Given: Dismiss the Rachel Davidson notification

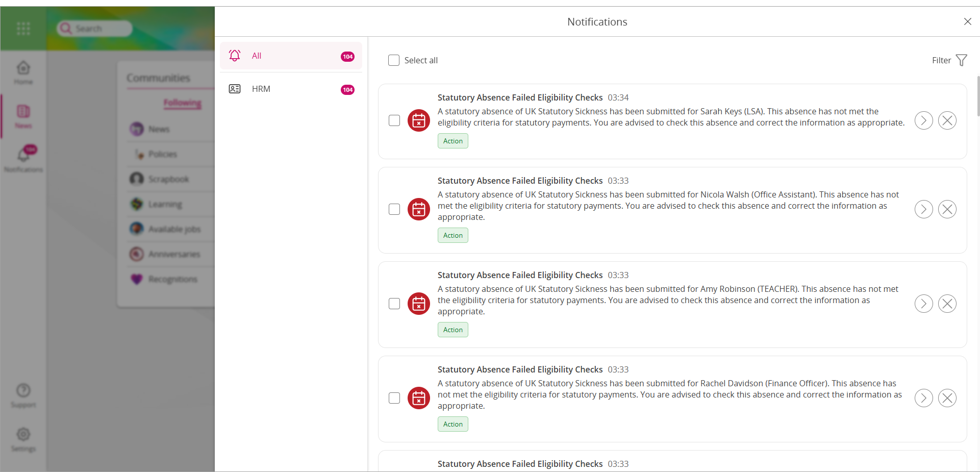Looking at the screenshot, I should tap(947, 398).
